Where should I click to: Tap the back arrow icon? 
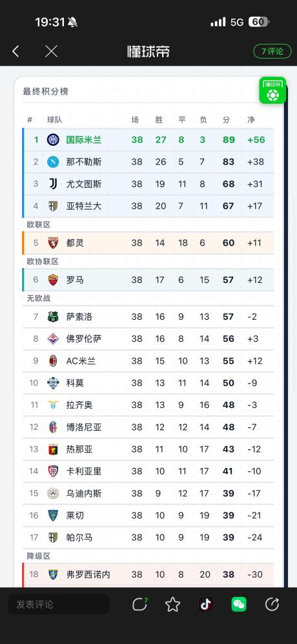click(x=15, y=52)
